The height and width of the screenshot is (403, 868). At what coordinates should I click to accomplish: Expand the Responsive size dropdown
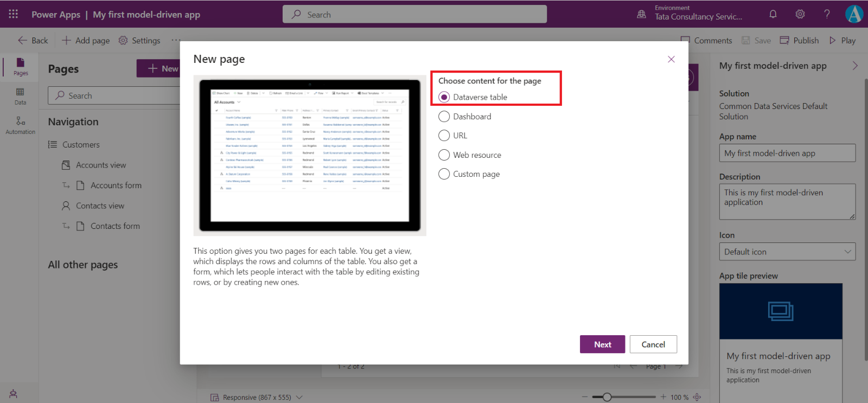click(x=299, y=398)
